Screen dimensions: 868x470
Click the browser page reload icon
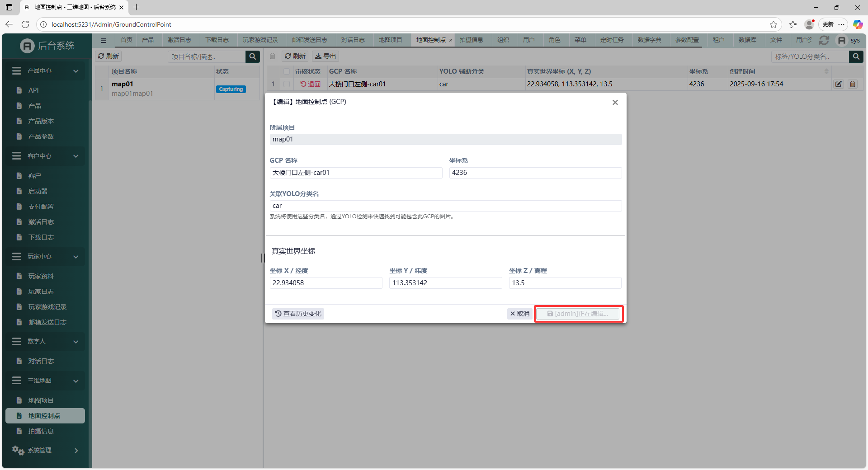coord(25,24)
